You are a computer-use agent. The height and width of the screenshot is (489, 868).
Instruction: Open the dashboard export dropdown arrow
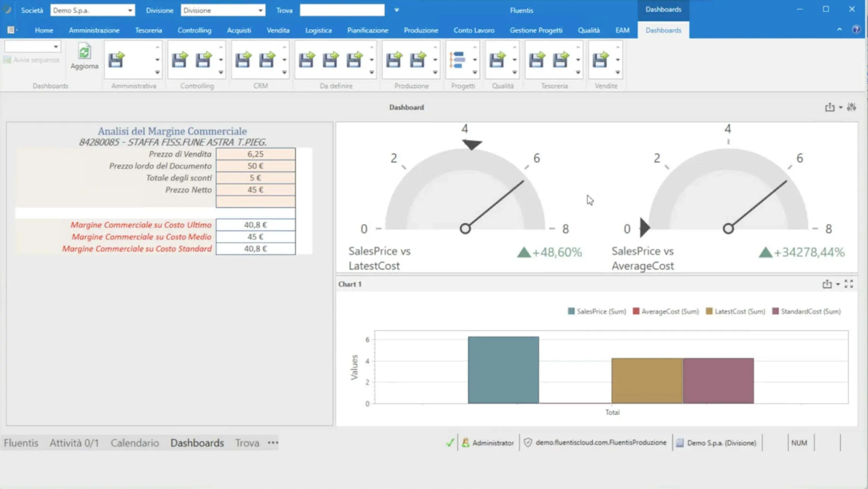point(841,107)
